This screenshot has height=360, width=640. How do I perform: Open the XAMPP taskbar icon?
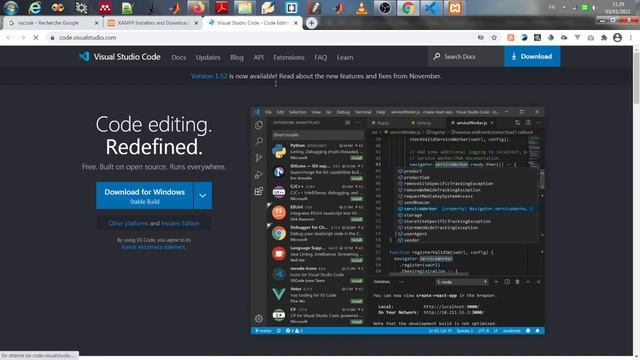pos(455,8)
